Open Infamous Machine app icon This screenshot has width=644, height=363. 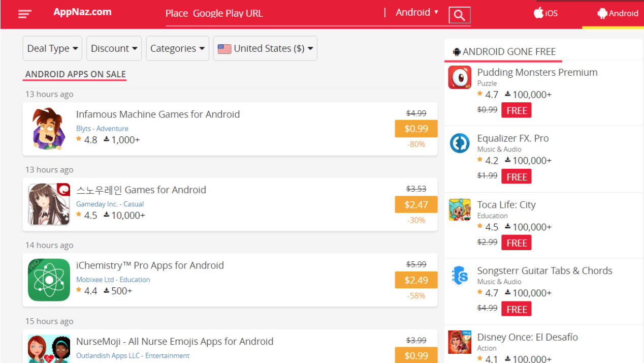point(49,128)
